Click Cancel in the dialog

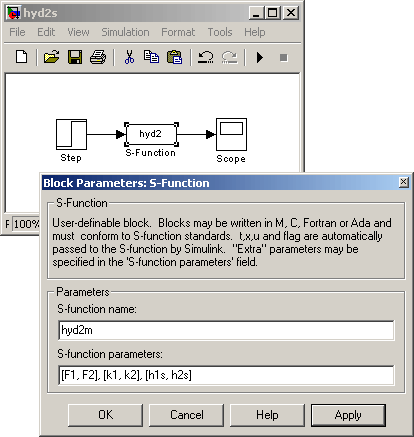(x=186, y=415)
